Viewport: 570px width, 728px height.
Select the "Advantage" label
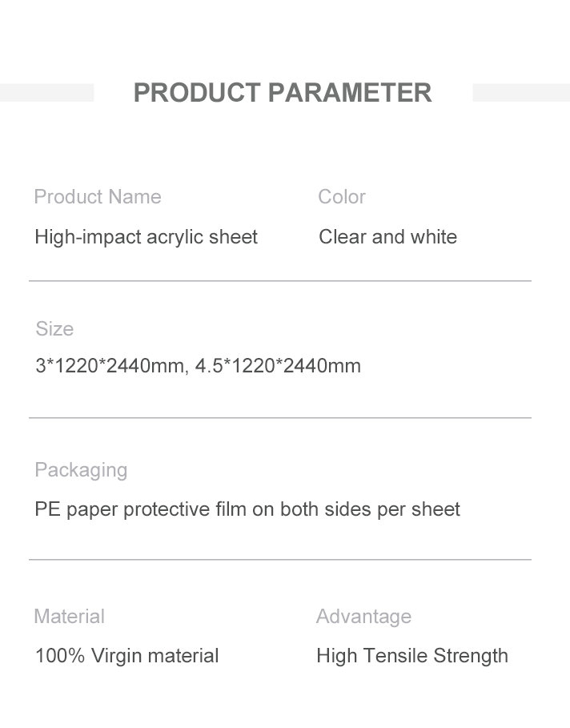(363, 617)
